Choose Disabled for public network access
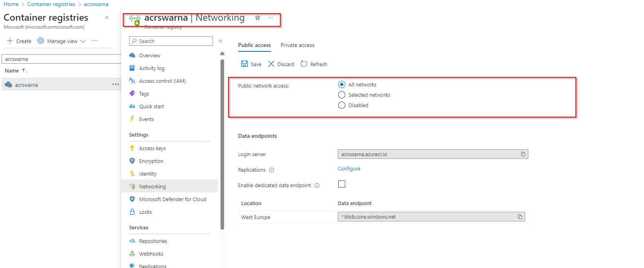The image size is (644, 268). point(342,105)
